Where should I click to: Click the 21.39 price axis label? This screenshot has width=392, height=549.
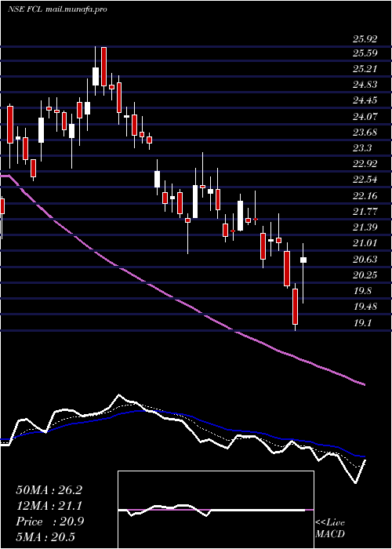tap(365, 227)
